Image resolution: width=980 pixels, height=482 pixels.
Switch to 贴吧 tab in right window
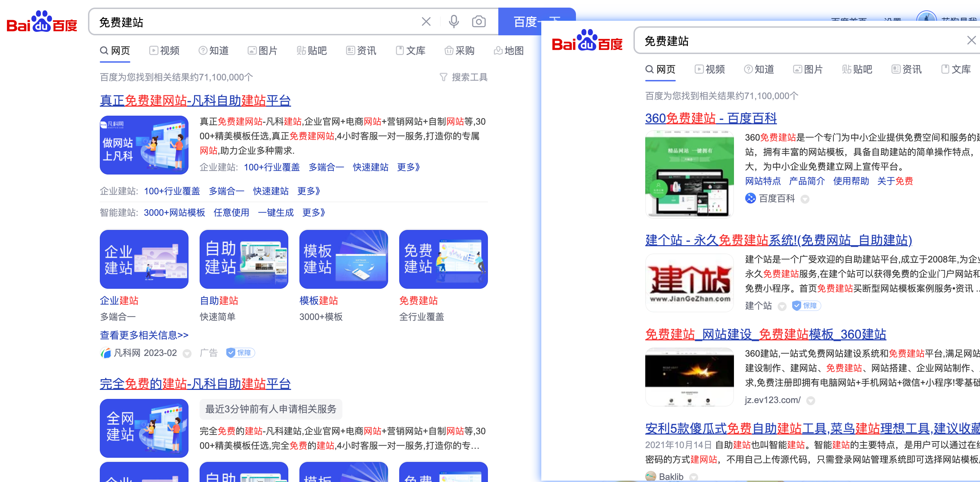[857, 70]
